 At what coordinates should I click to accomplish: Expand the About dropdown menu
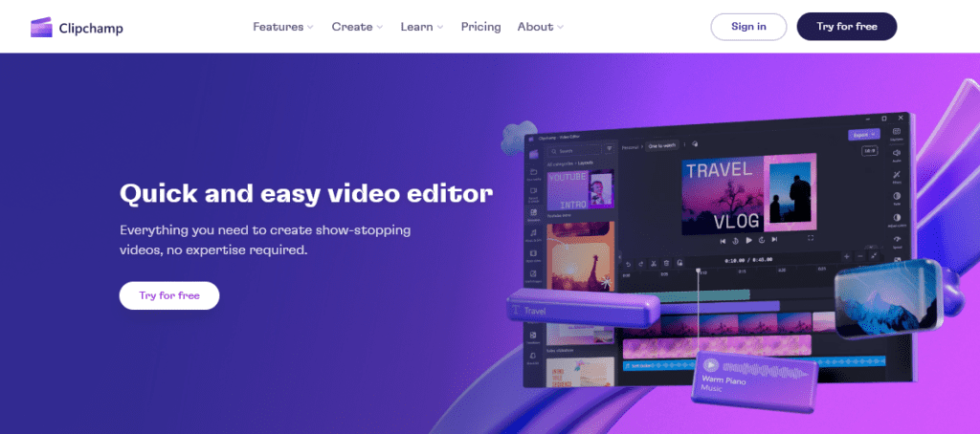pos(540,27)
